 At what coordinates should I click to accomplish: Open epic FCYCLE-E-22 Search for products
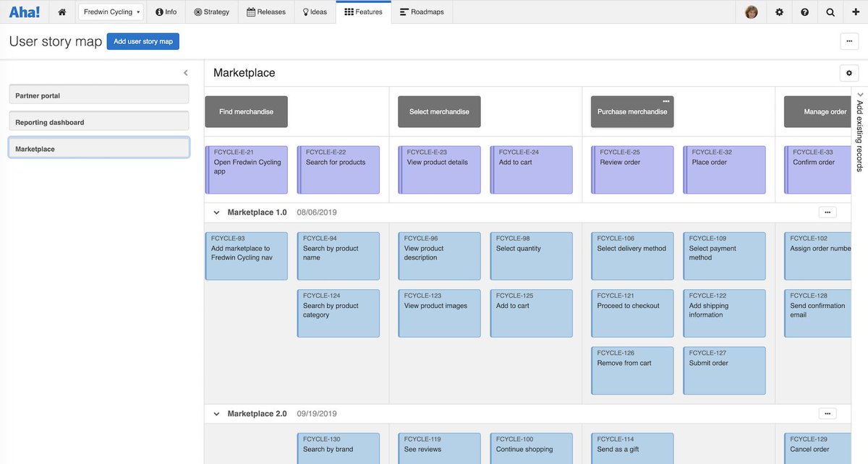[339, 170]
